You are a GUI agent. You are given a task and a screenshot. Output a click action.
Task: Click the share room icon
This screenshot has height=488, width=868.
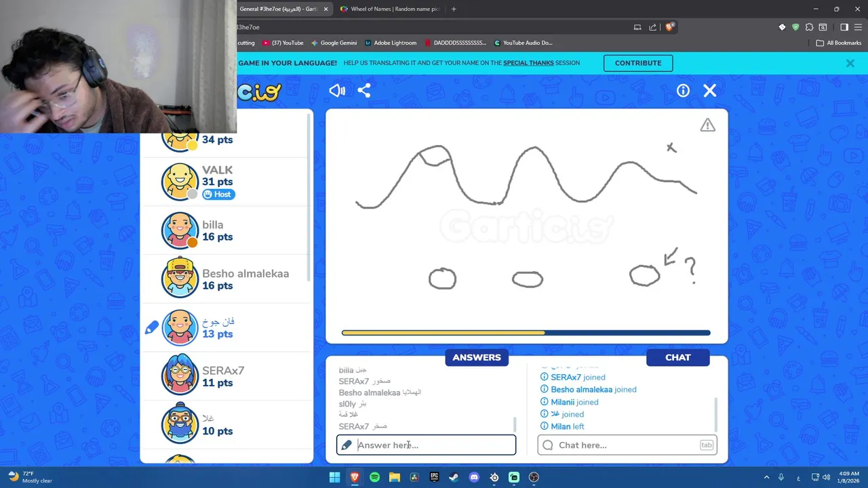pos(364,91)
